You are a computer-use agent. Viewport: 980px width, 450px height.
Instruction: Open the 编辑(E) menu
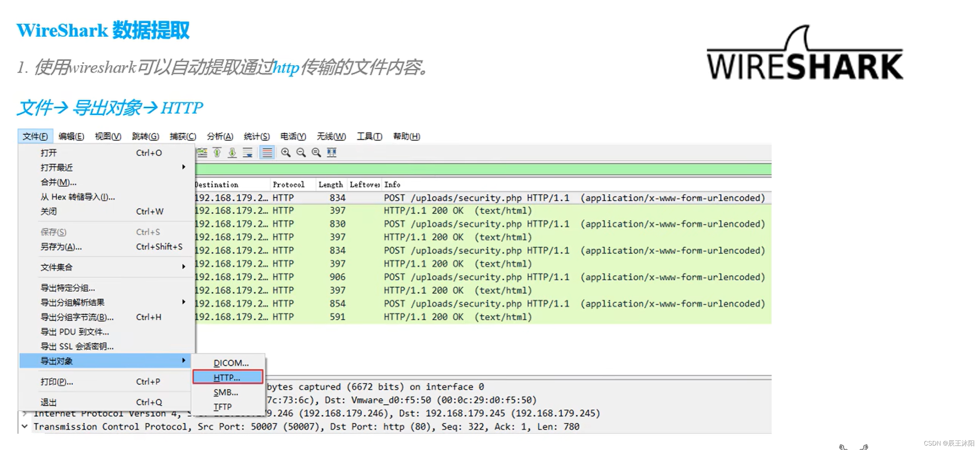71,136
